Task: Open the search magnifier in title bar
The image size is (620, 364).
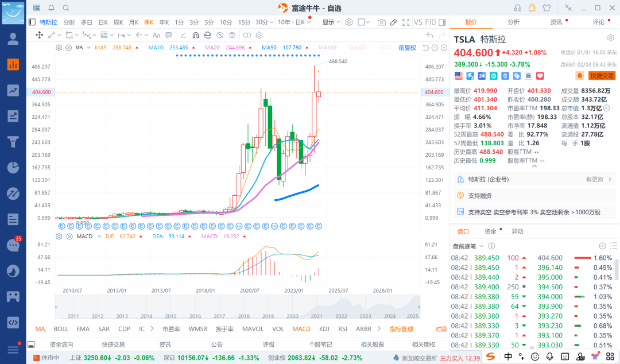Action: point(66,8)
